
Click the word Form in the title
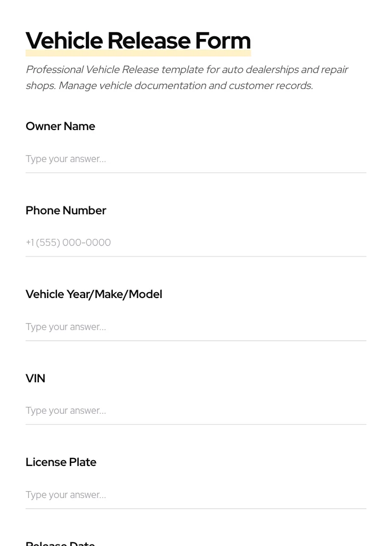coord(223,41)
